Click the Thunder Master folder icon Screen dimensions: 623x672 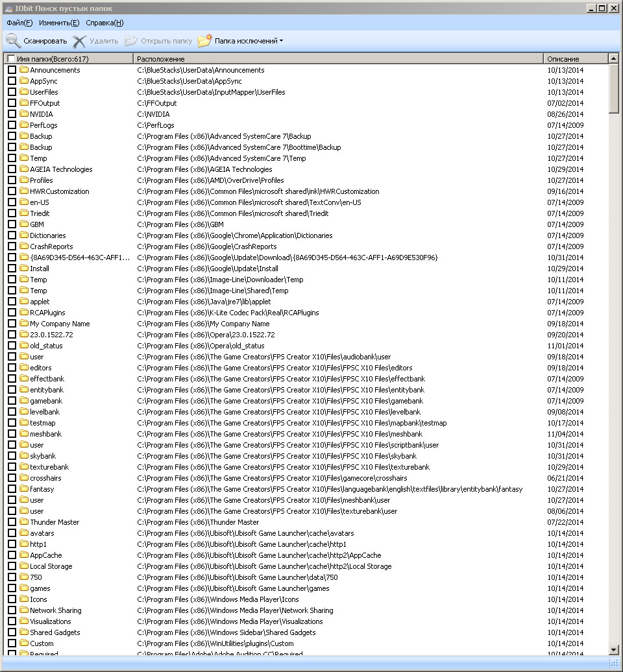(24, 522)
